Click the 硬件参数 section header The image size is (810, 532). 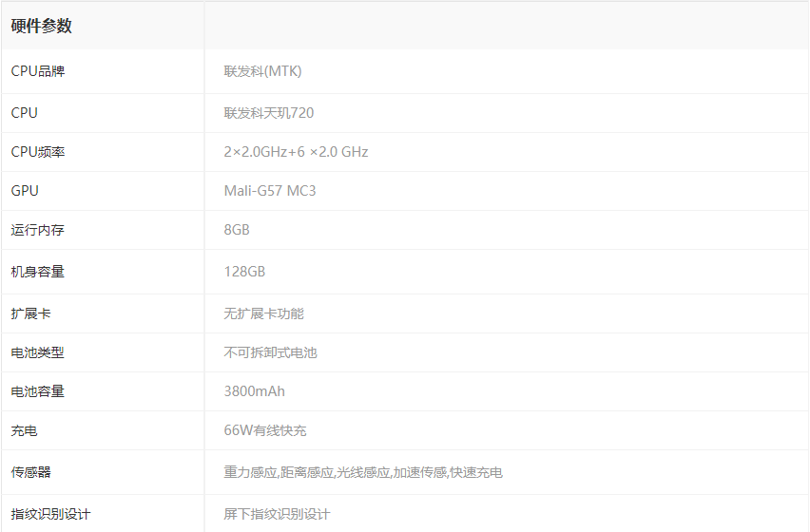tap(41, 27)
